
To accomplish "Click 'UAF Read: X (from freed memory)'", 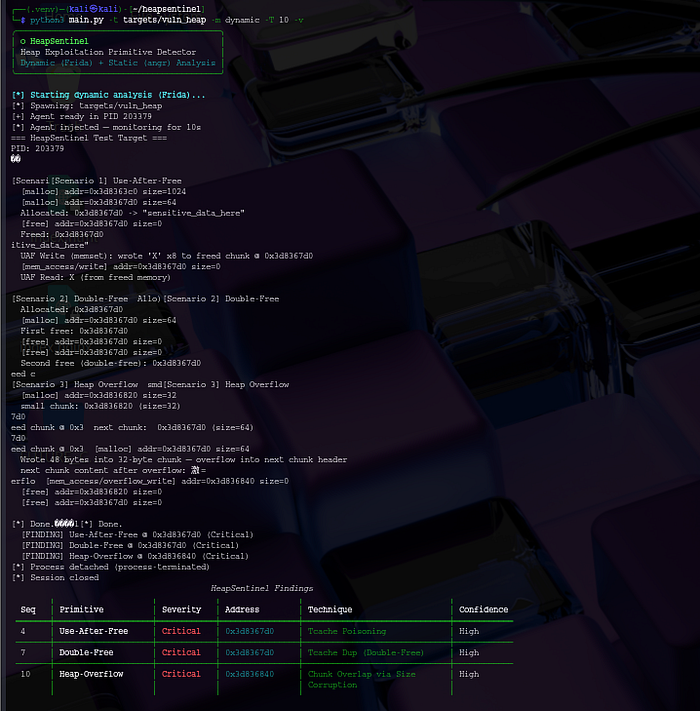I will click(95, 278).
